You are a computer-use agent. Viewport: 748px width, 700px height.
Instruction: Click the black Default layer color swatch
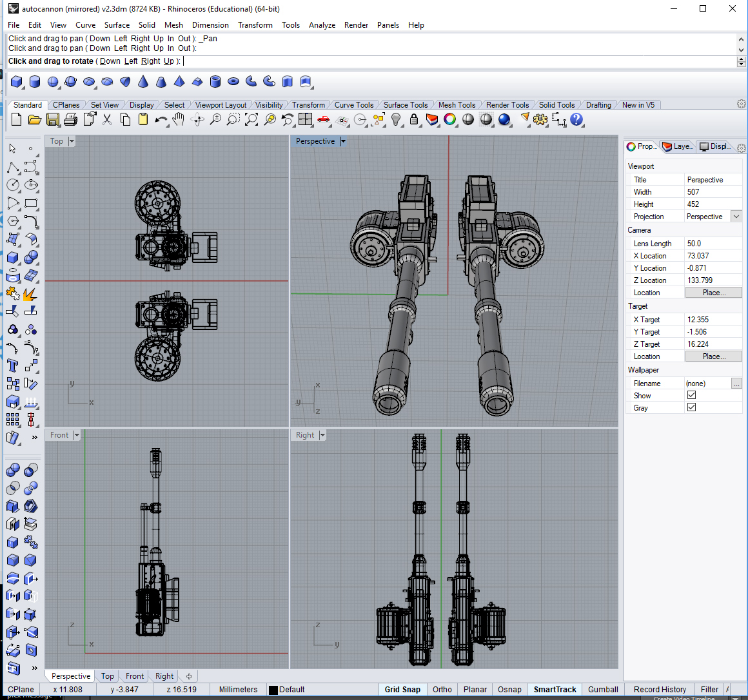point(273,690)
